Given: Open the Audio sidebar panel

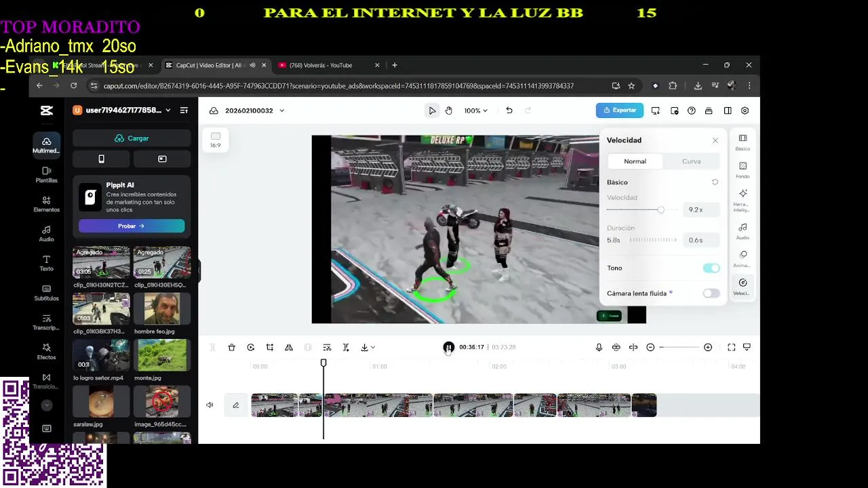Looking at the screenshot, I should [46, 234].
